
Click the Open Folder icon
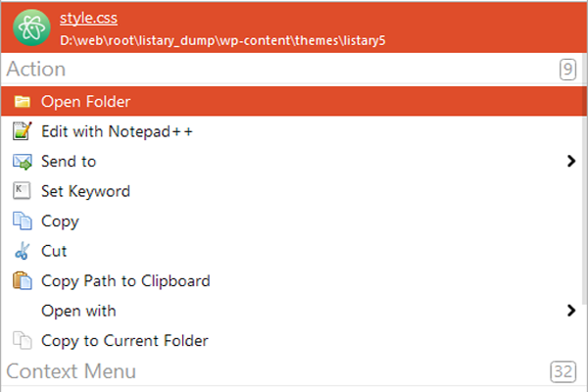coord(23,102)
